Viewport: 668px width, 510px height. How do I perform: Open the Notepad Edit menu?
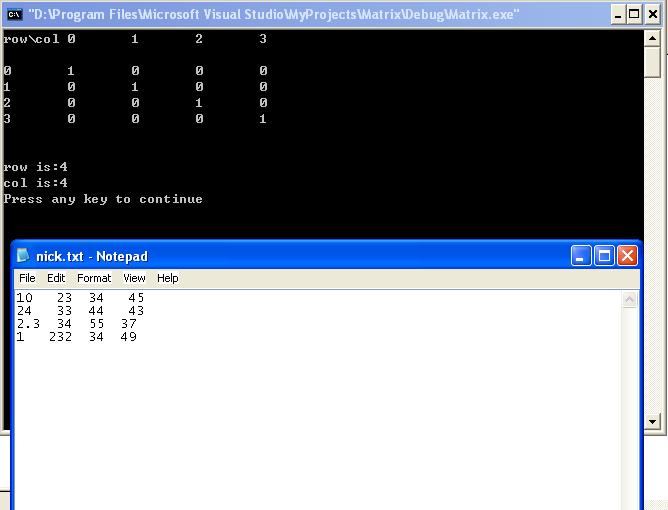tap(56, 278)
